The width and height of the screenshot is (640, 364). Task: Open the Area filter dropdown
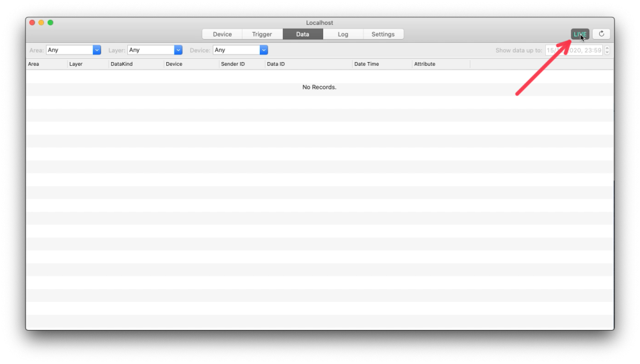coord(74,50)
